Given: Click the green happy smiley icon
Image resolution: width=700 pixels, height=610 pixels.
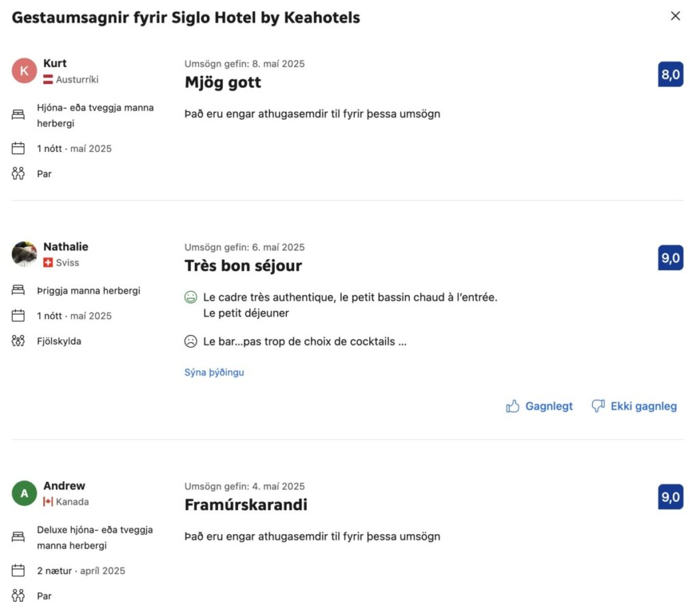Looking at the screenshot, I should (x=191, y=297).
